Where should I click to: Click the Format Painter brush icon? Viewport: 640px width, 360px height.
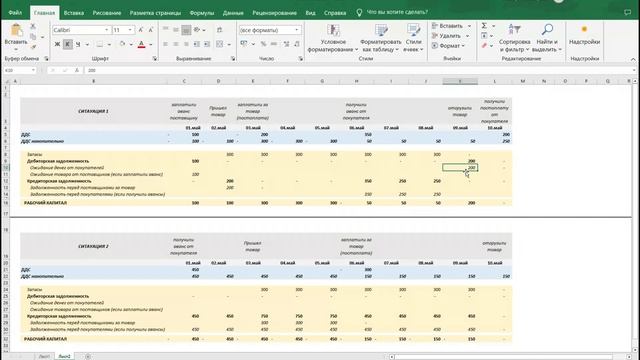point(33,47)
